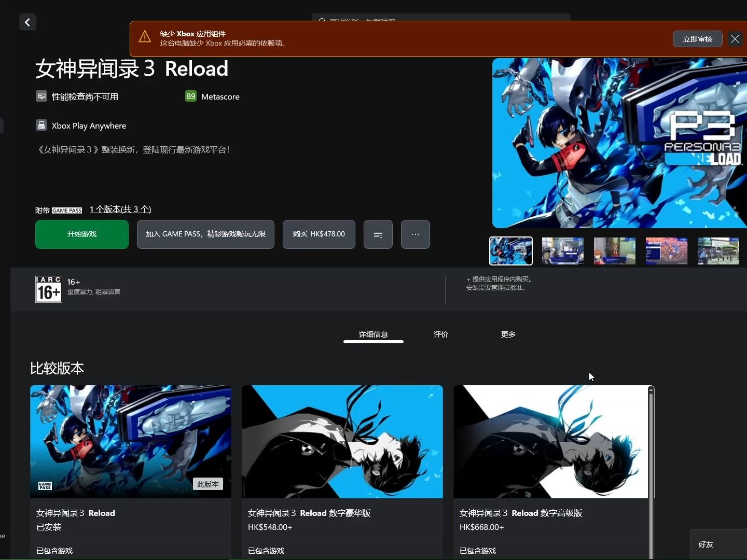Click the 性能检查尚不可用 text
The image size is (747, 560).
(85, 96)
